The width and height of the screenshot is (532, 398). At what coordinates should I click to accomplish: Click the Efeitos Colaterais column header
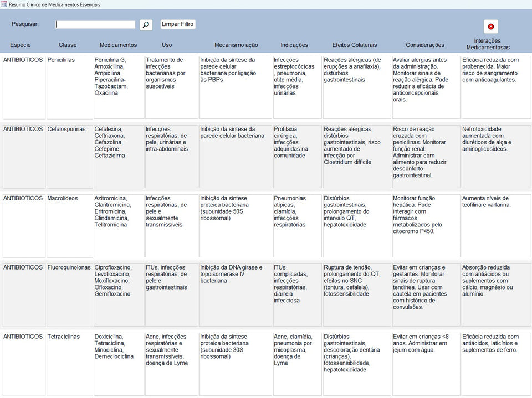354,45
